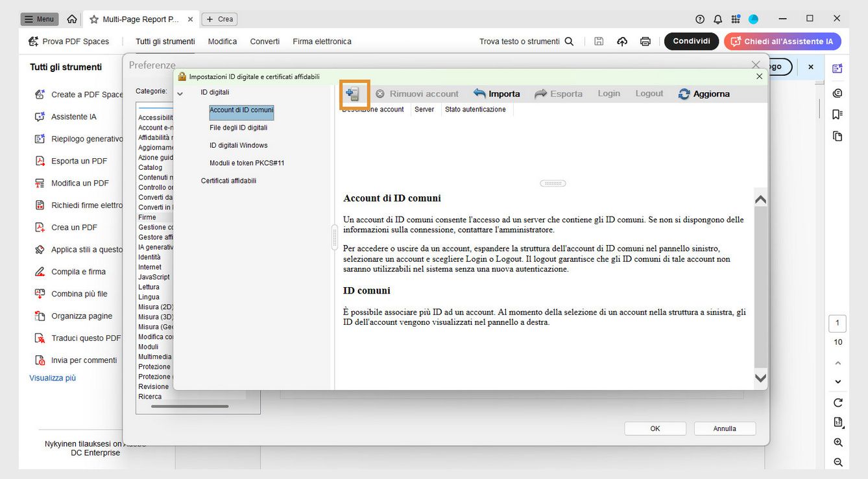
Task: Click the previous page up chevron
Action: pos(838,362)
